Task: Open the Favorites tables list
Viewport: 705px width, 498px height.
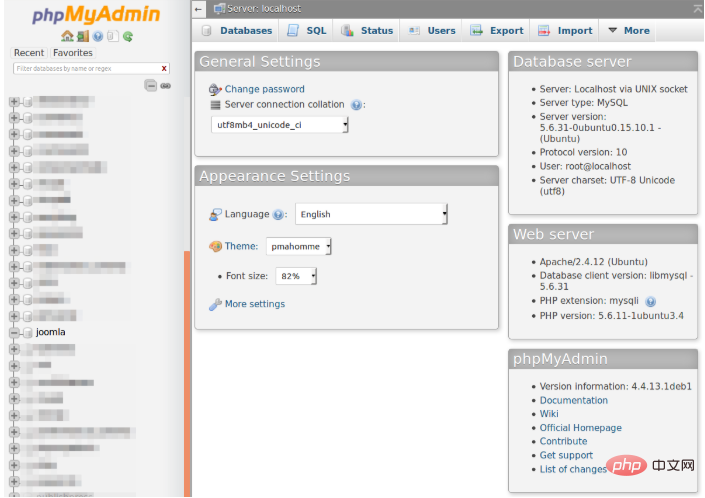Action: tap(73, 53)
